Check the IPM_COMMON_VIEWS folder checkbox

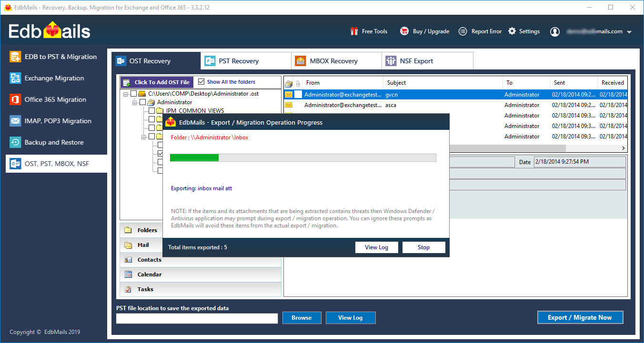(151, 111)
